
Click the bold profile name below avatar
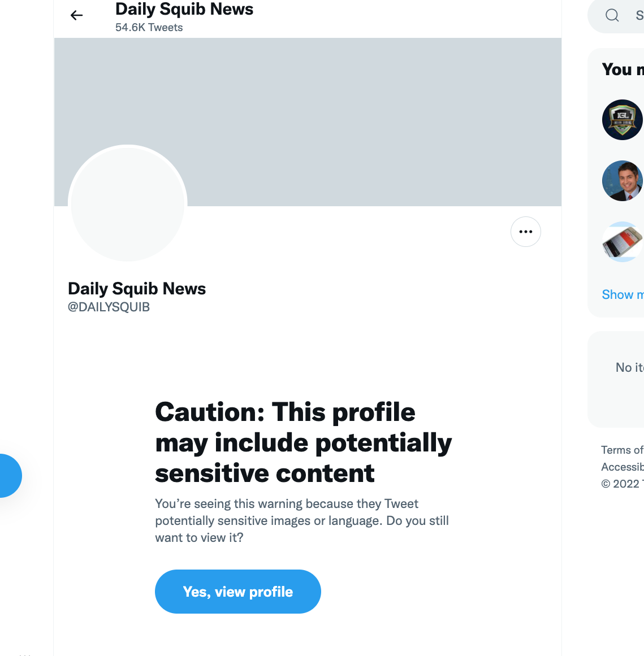(137, 289)
